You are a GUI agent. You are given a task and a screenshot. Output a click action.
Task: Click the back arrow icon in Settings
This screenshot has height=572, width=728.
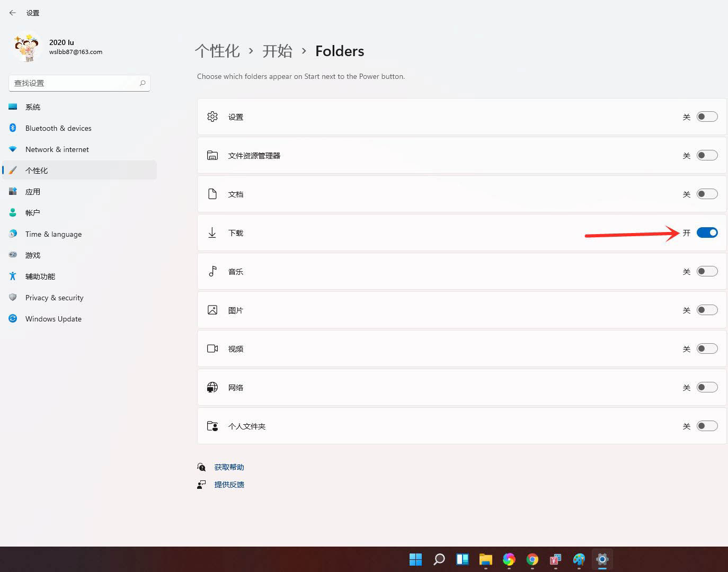(13, 13)
